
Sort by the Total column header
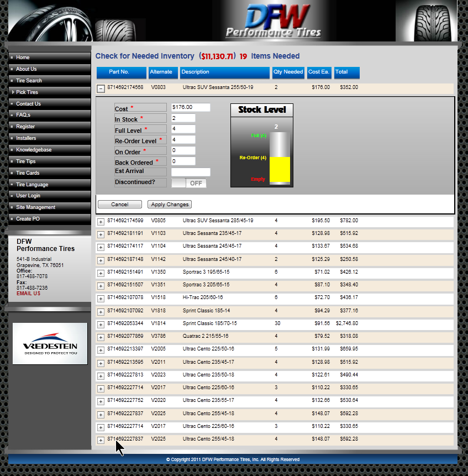[346, 72]
